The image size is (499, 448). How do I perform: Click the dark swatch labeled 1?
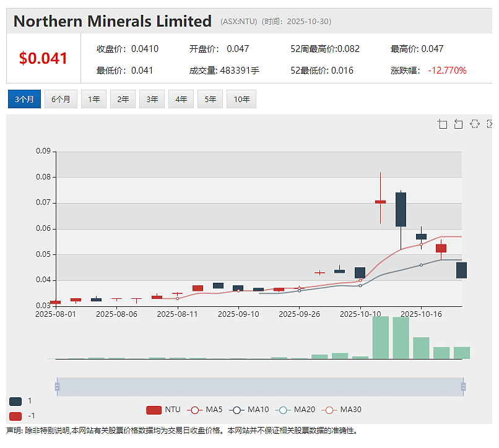[x=15, y=401]
